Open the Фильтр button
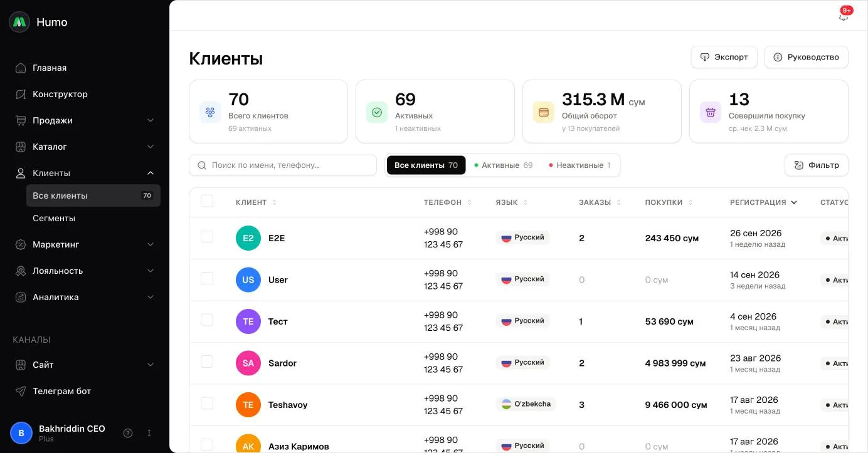The image size is (868, 453). pos(816,165)
